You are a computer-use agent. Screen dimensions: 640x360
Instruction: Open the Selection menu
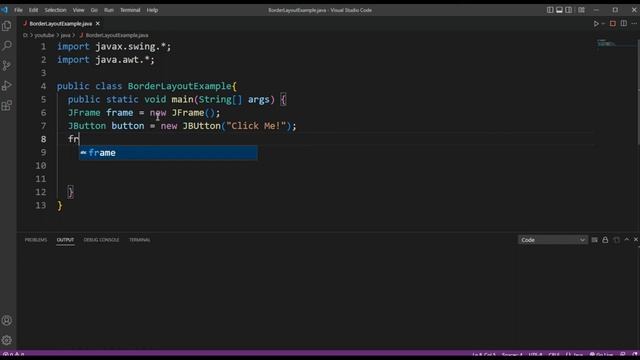point(55,10)
